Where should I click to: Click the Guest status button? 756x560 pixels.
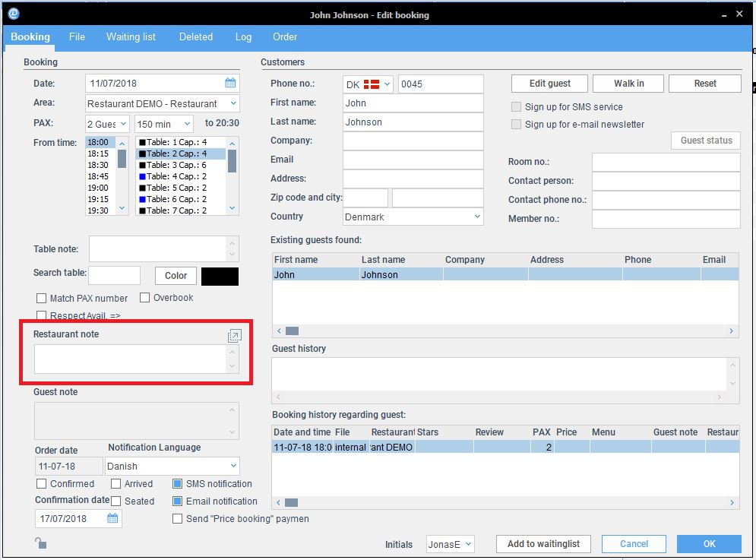(x=707, y=141)
